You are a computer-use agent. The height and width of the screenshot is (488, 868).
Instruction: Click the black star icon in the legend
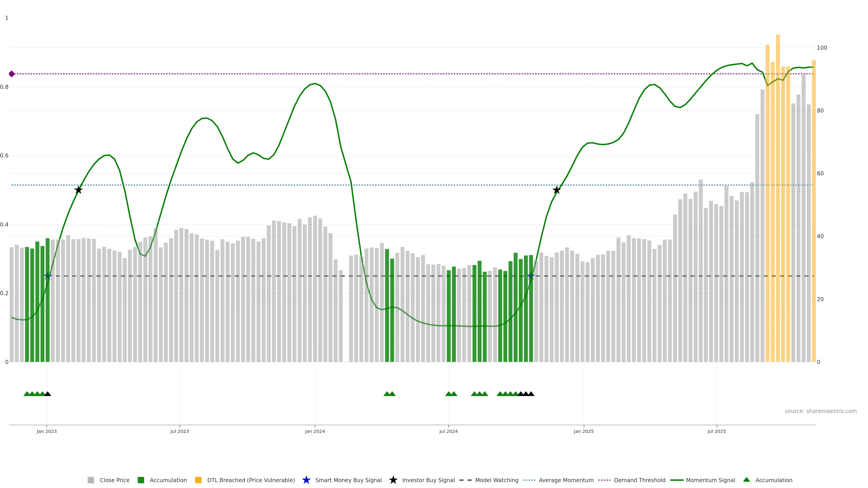click(393, 480)
